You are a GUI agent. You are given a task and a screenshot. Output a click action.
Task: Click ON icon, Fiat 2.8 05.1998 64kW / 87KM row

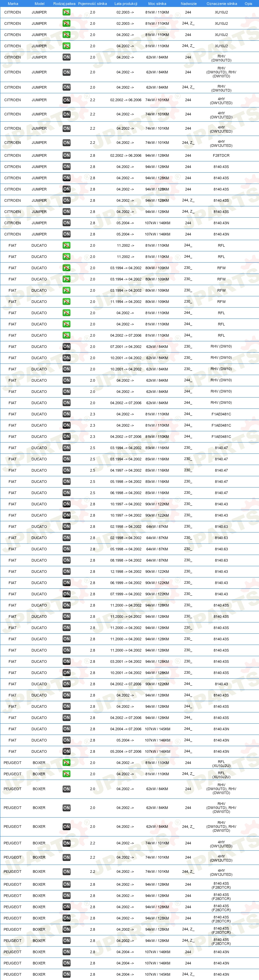66,549
